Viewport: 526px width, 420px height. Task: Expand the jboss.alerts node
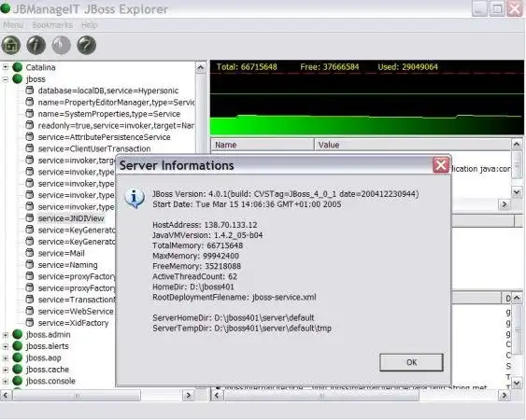[x=6, y=346]
